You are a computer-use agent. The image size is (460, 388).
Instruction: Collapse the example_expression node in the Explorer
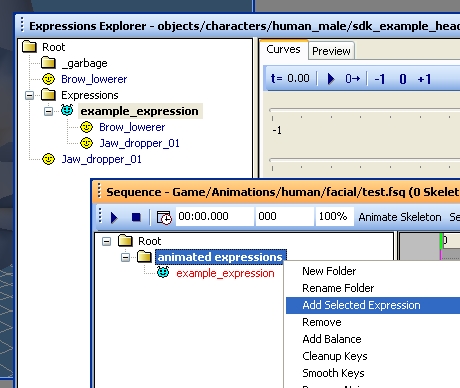tap(48, 111)
